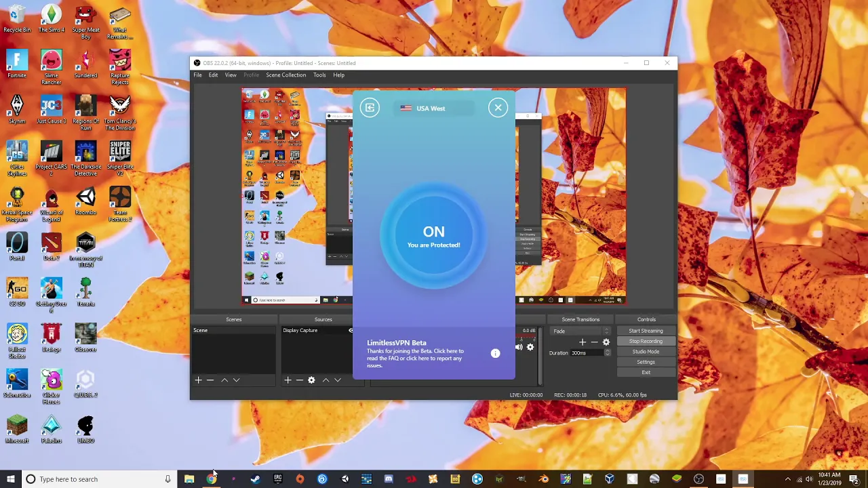The width and height of the screenshot is (868, 488).
Task: Select the Fortnite desktop icon
Action: point(17,64)
